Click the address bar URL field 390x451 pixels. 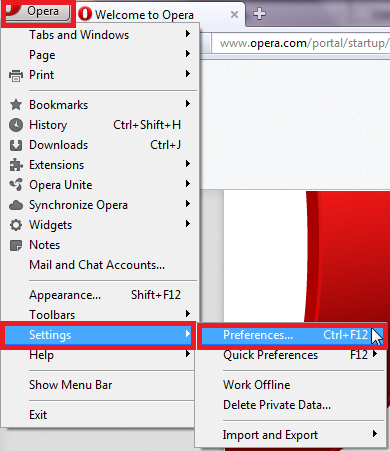[x=301, y=43]
